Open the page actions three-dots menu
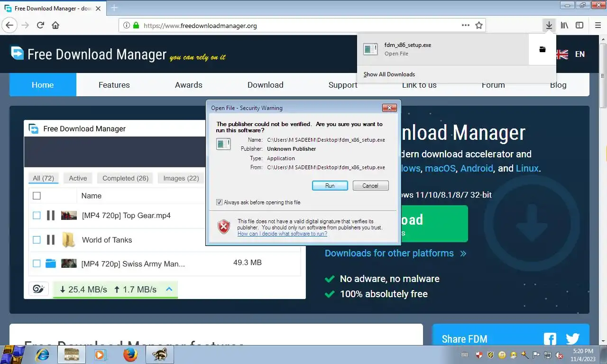The height and width of the screenshot is (364, 607). 466,25
